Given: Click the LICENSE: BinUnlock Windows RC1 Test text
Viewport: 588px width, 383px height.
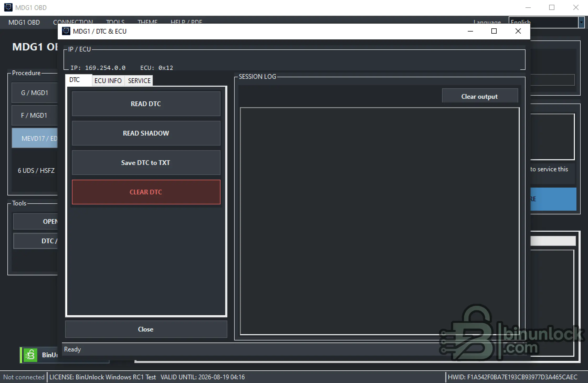Looking at the screenshot, I should pos(103,377).
